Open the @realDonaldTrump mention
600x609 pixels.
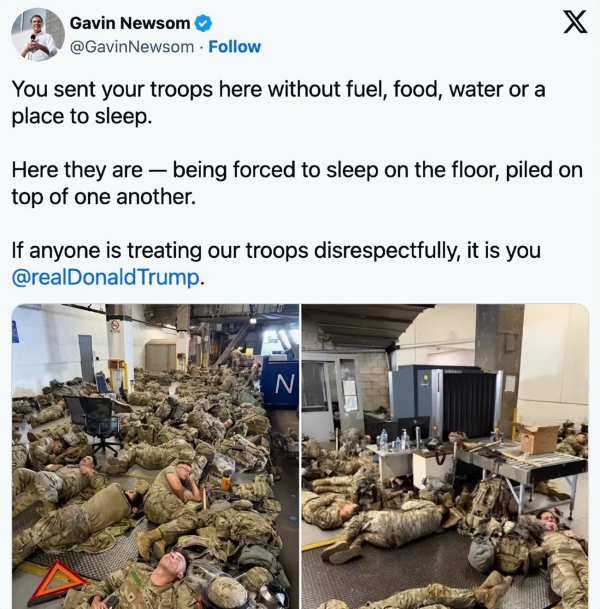[106, 277]
